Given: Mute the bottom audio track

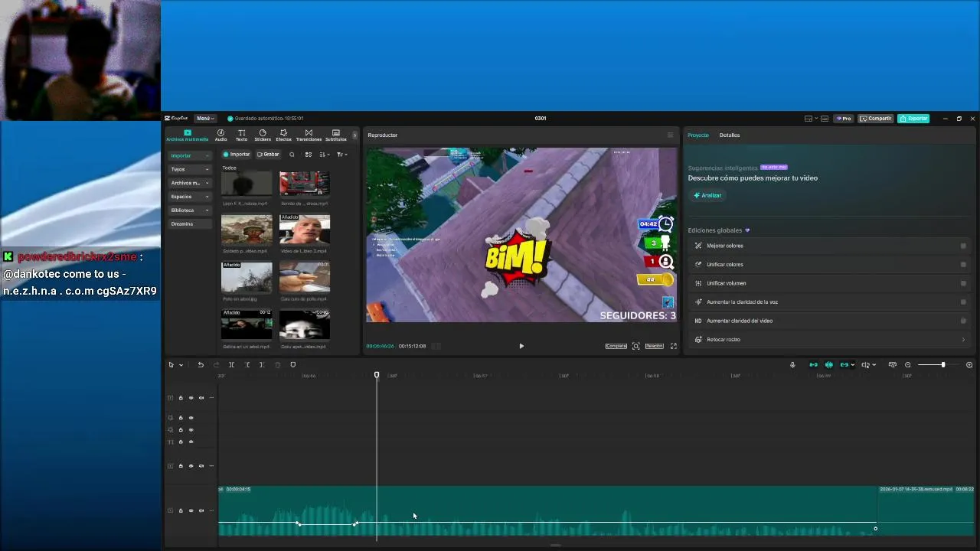Looking at the screenshot, I should click(201, 510).
